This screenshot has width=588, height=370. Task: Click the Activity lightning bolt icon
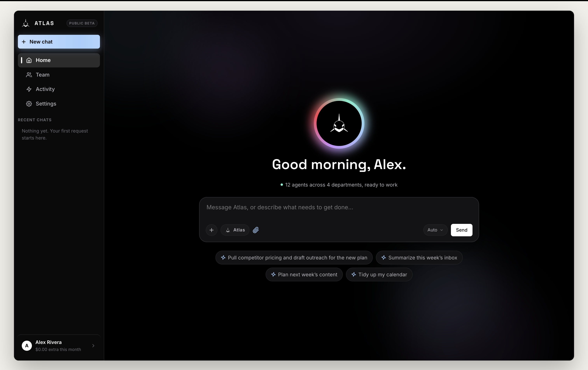pyautogui.click(x=29, y=89)
